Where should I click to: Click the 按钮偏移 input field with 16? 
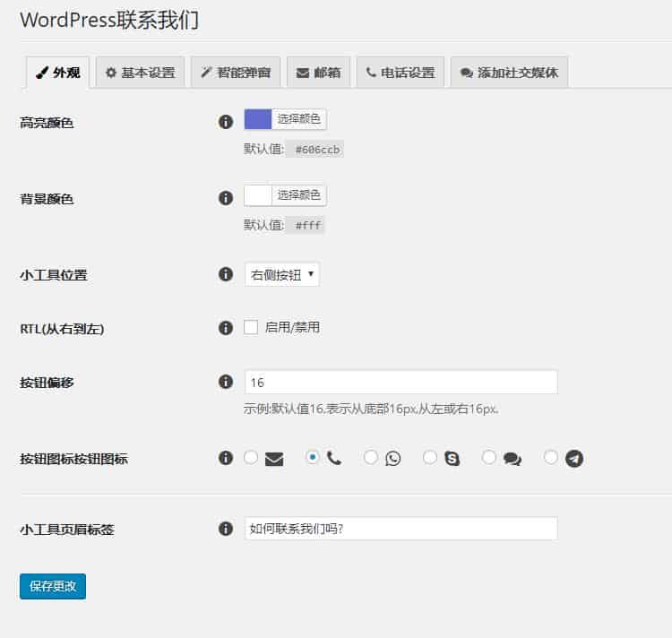pyautogui.click(x=401, y=382)
